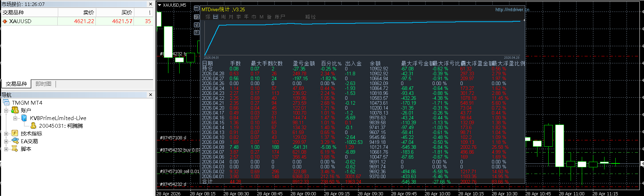This screenshot has width=644, height=196.
Task: Select the TMGM MT4 root icon in navigator
Action: [6, 103]
